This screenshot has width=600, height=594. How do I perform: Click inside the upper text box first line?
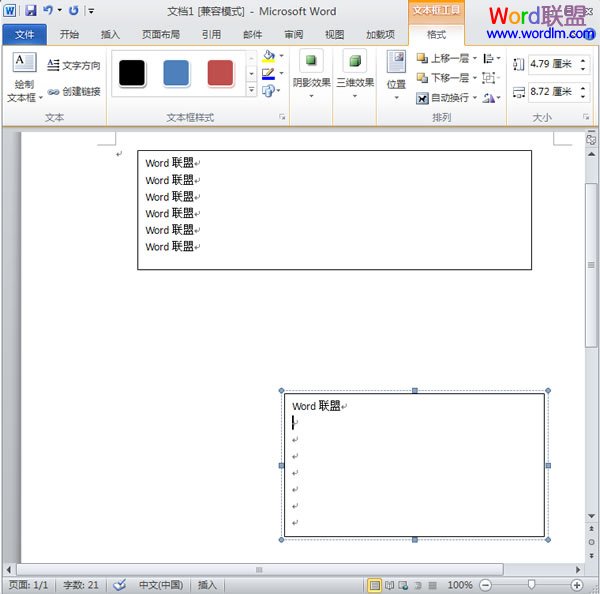pos(169,163)
